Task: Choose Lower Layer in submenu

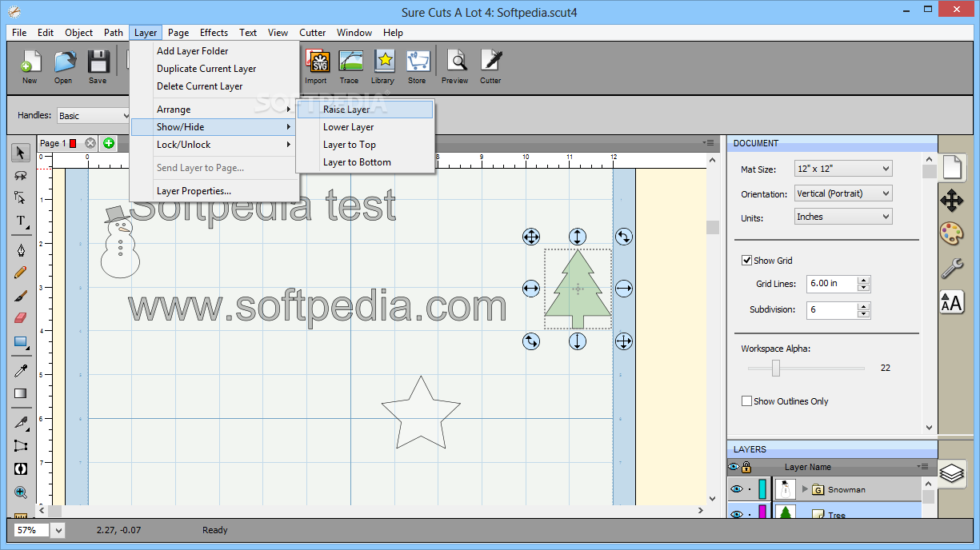Action: 365,127
